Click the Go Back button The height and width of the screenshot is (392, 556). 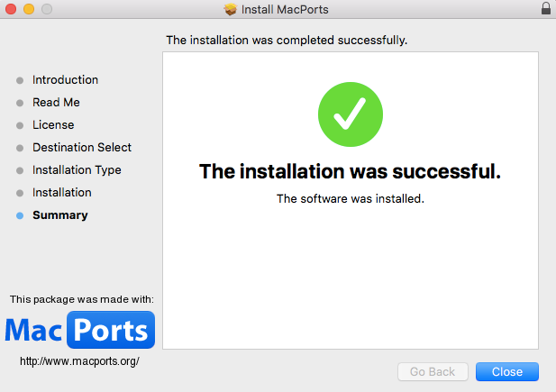click(433, 371)
